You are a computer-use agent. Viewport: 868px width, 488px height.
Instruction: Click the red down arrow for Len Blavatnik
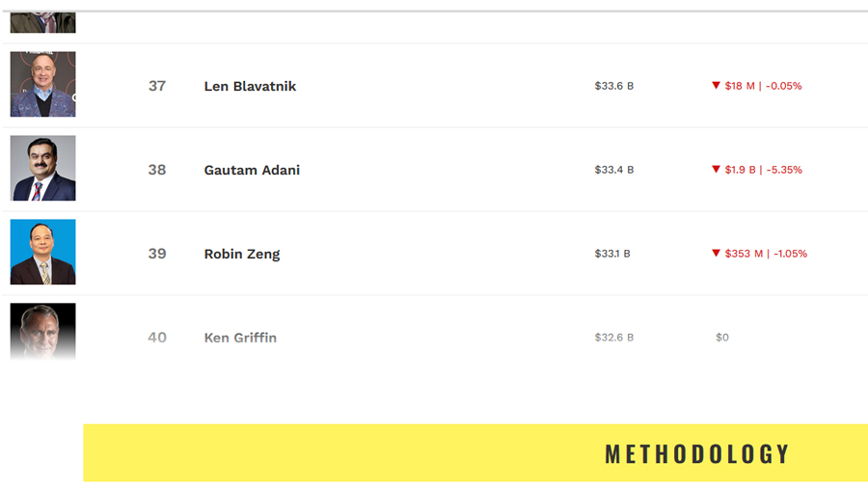[x=716, y=85]
